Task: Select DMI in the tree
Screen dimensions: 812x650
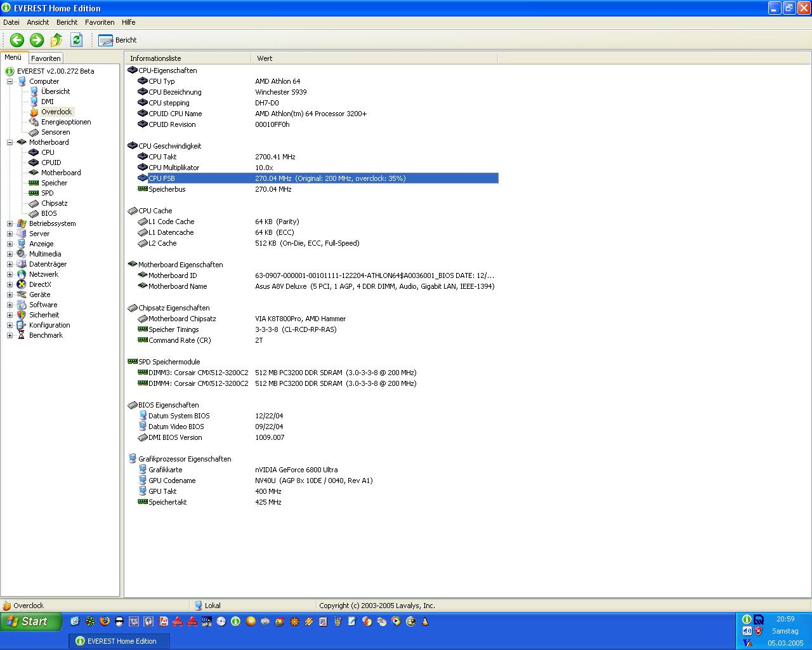Action: coord(48,102)
